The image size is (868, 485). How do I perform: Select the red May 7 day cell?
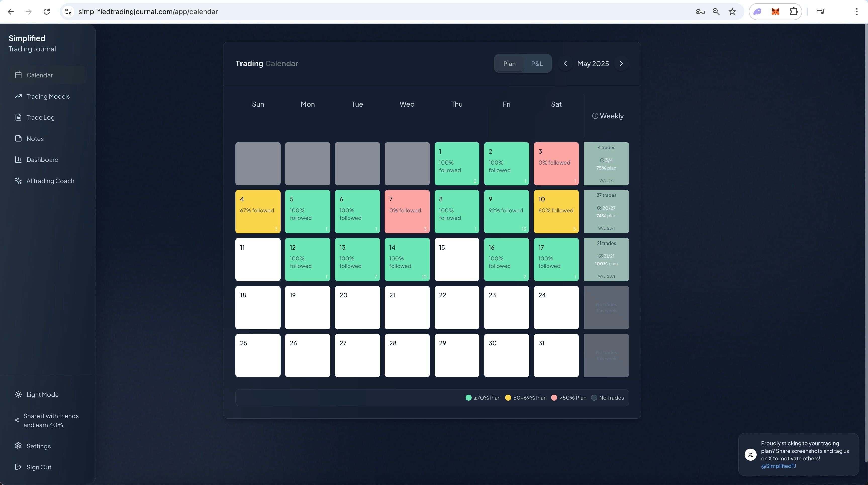pos(407,212)
